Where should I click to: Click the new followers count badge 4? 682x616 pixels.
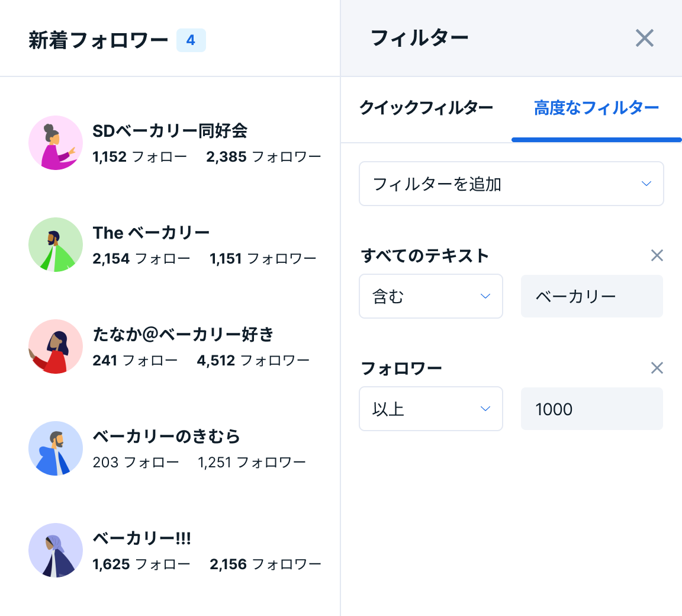point(191,40)
